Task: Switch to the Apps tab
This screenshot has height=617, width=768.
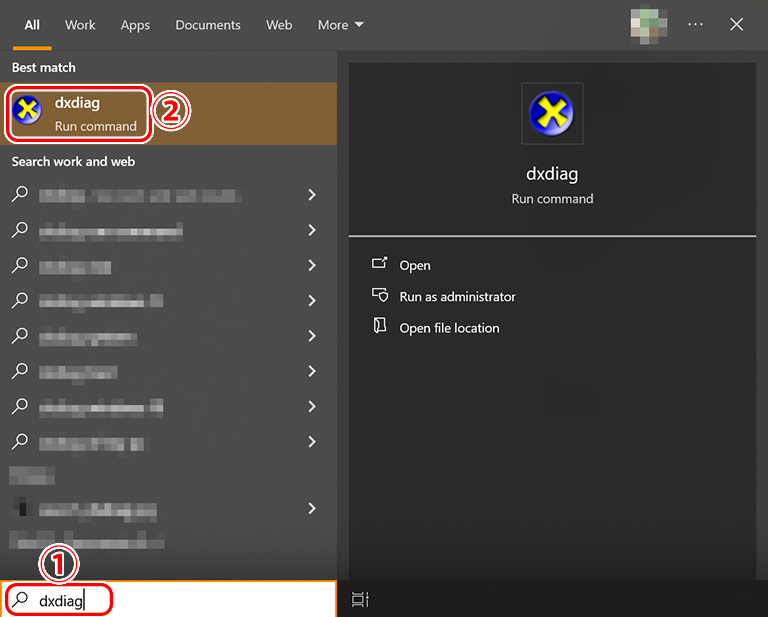Action: (135, 25)
